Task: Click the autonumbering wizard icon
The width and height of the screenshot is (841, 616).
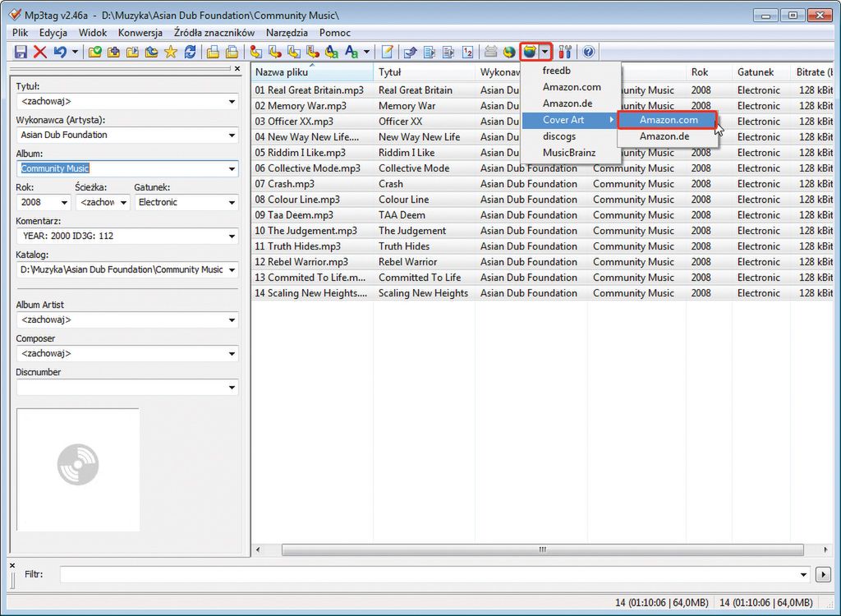Action: coord(467,52)
